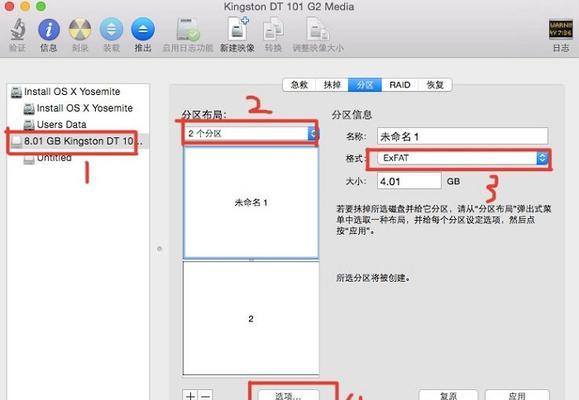
Task: Switch to the RAID tab
Action: click(400, 85)
